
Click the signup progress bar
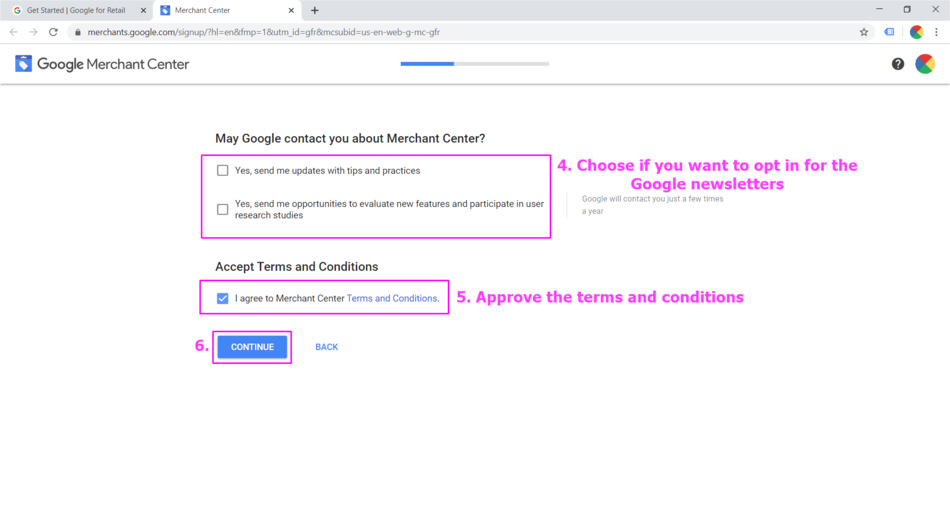[474, 64]
